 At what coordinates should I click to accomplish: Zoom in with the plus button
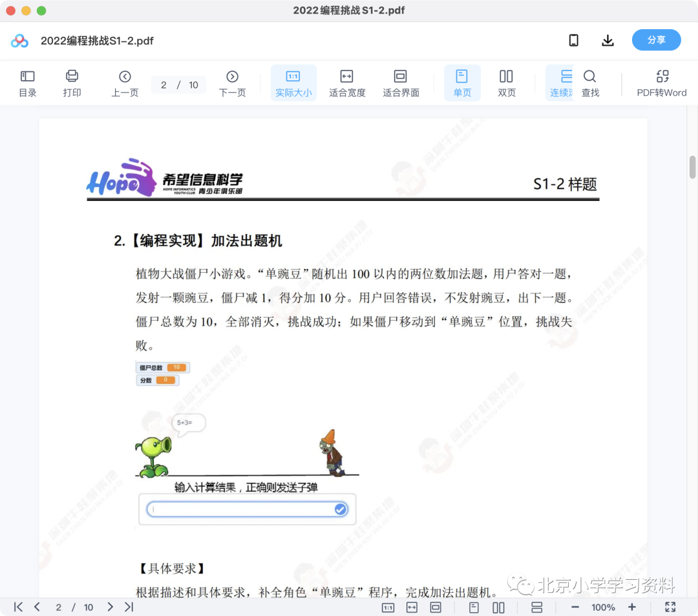coord(632,607)
